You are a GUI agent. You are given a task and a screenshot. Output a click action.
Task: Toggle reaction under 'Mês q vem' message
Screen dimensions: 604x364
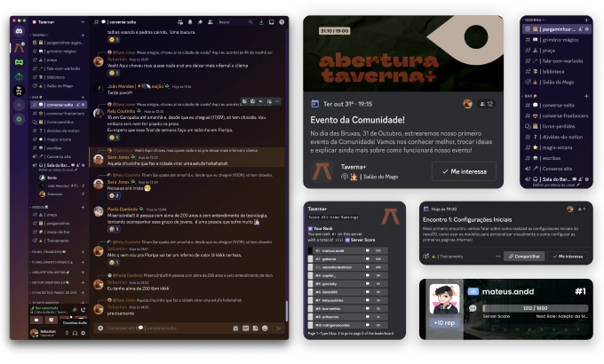[114, 262]
